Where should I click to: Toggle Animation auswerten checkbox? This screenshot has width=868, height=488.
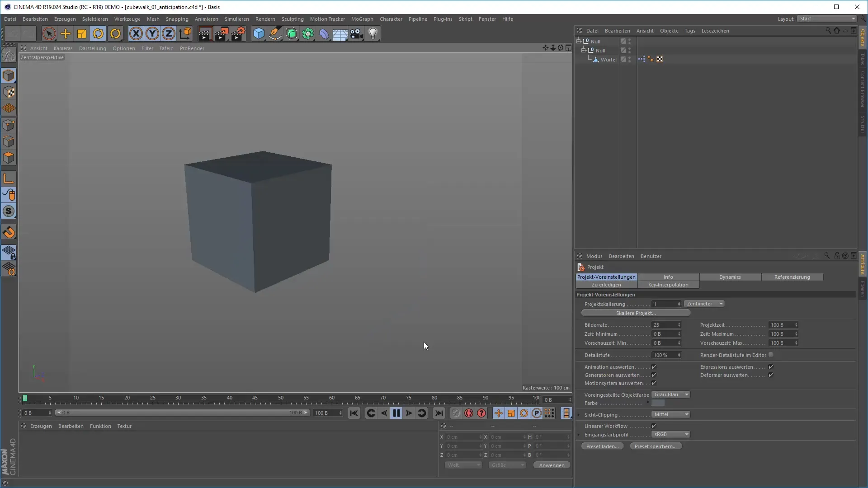click(x=654, y=367)
